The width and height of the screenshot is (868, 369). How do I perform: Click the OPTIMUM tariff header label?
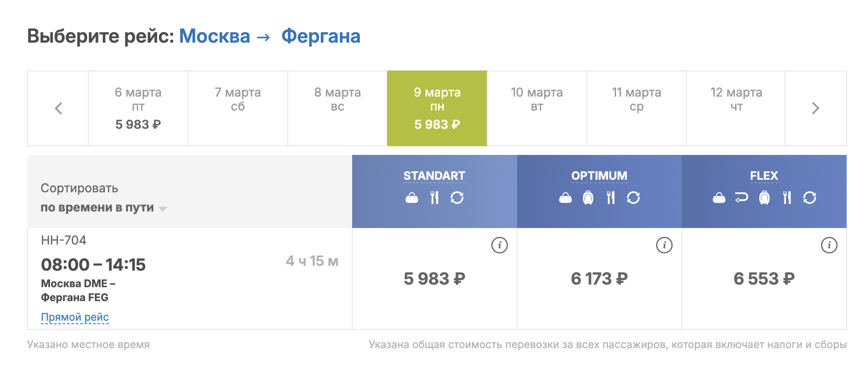click(599, 176)
